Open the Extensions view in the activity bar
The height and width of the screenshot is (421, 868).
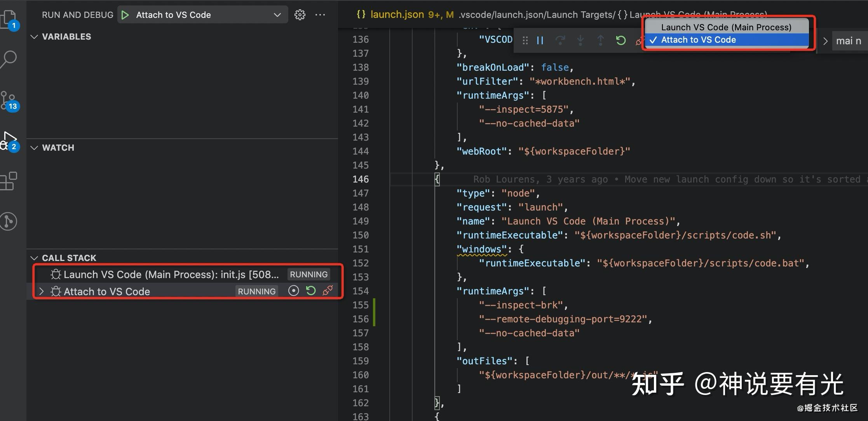[9, 180]
